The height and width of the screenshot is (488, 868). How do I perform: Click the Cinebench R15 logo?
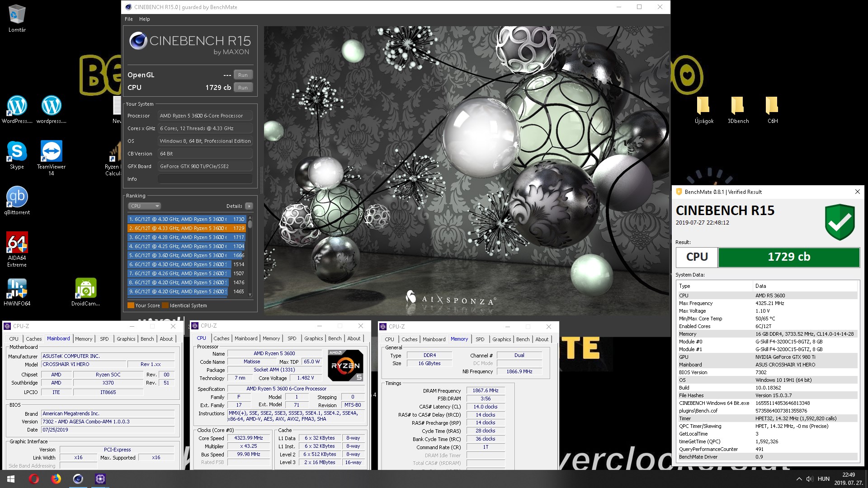tap(190, 44)
